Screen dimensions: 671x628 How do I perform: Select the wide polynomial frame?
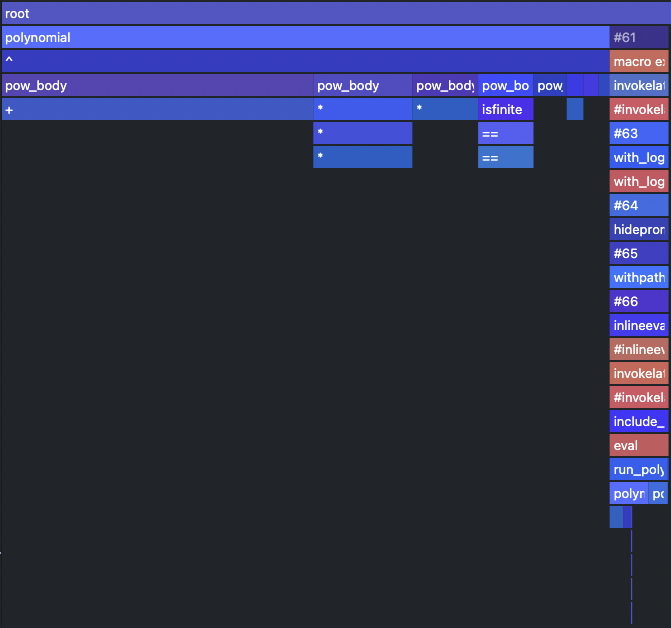click(305, 37)
